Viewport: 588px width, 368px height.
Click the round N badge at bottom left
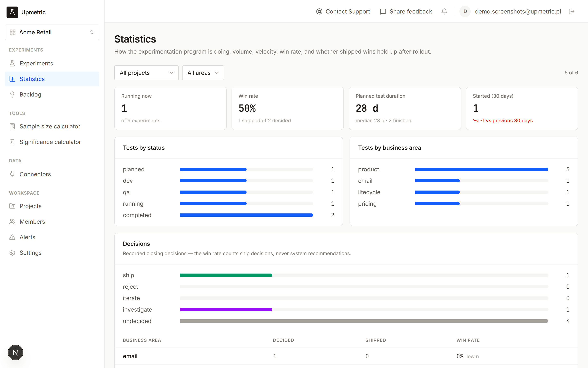coord(15,352)
